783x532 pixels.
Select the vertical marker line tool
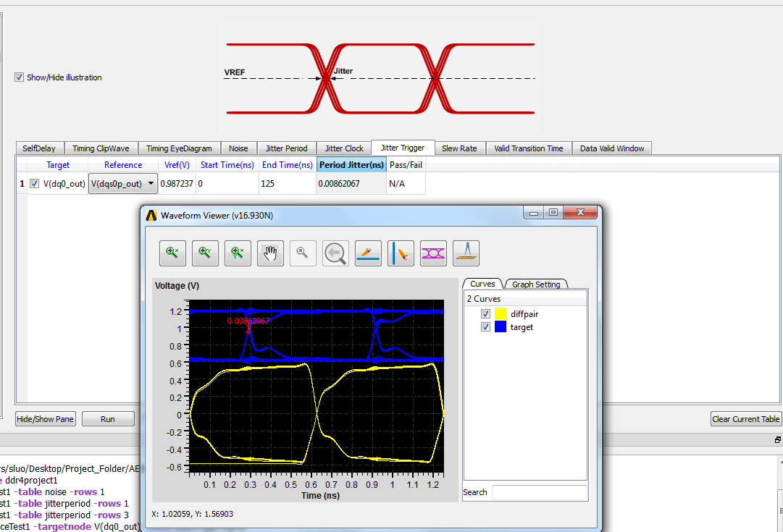401,253
